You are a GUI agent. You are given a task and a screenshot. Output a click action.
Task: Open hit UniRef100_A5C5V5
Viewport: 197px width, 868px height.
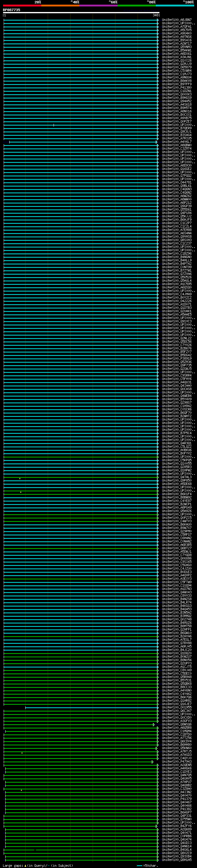pos(176,30)
